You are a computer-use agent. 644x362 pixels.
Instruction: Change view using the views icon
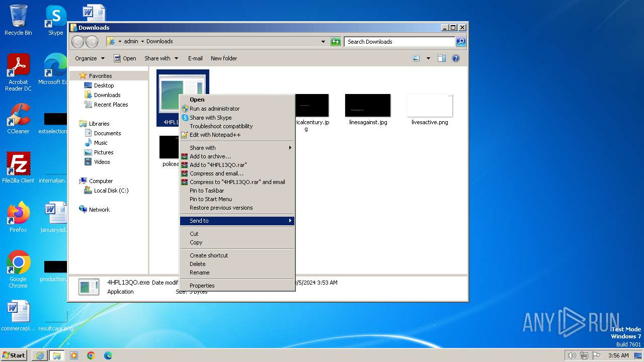pos(416,58)
